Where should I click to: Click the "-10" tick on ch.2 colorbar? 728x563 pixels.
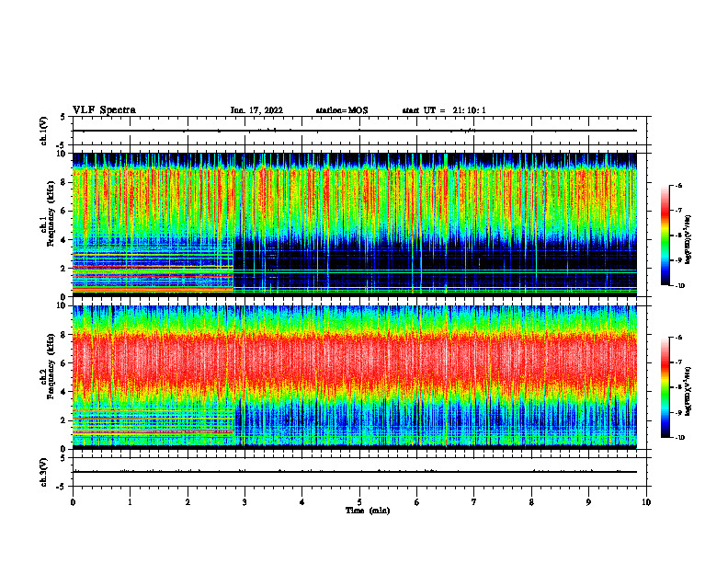tap(680, 438)
